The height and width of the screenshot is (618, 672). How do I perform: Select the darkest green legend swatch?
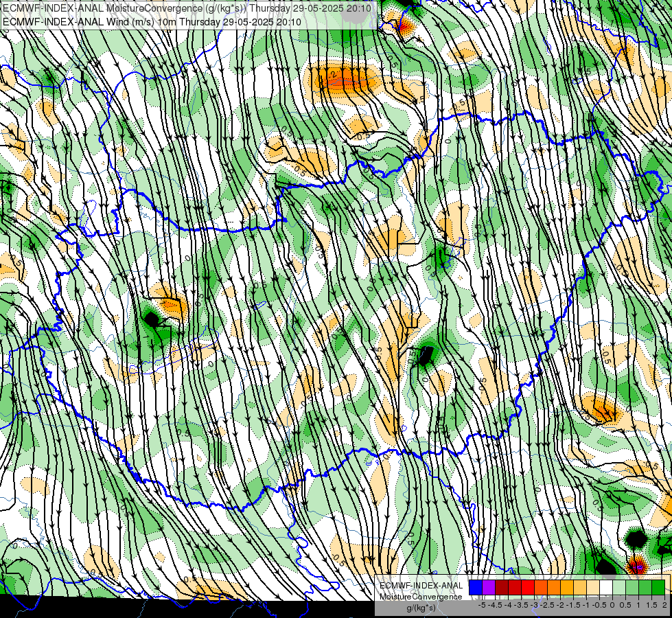658,588
